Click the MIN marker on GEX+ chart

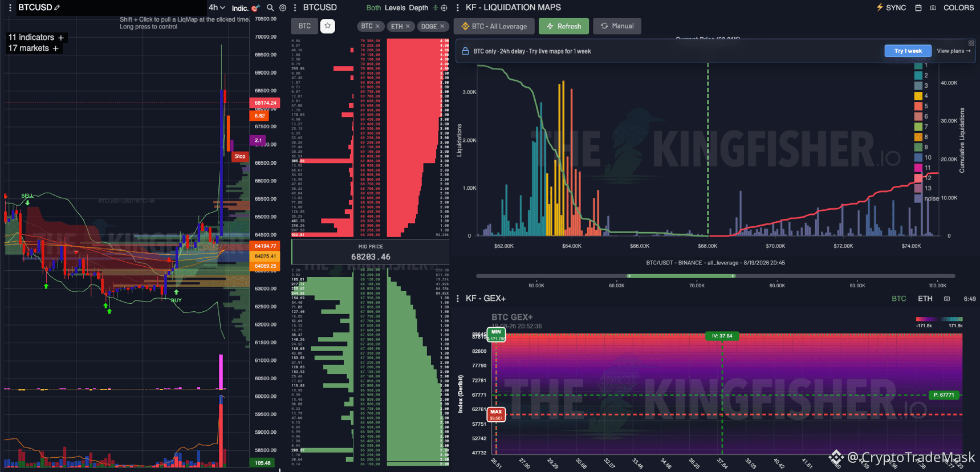(497, 335)
